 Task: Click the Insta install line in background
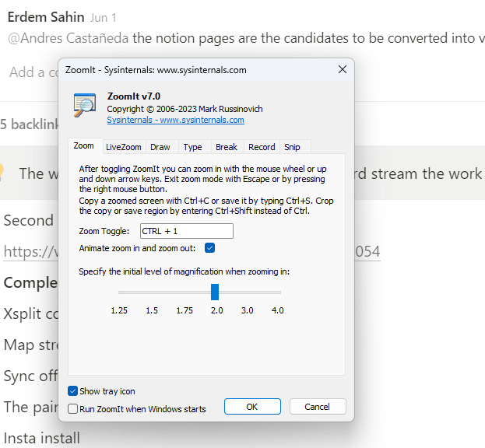pos(41,439)
